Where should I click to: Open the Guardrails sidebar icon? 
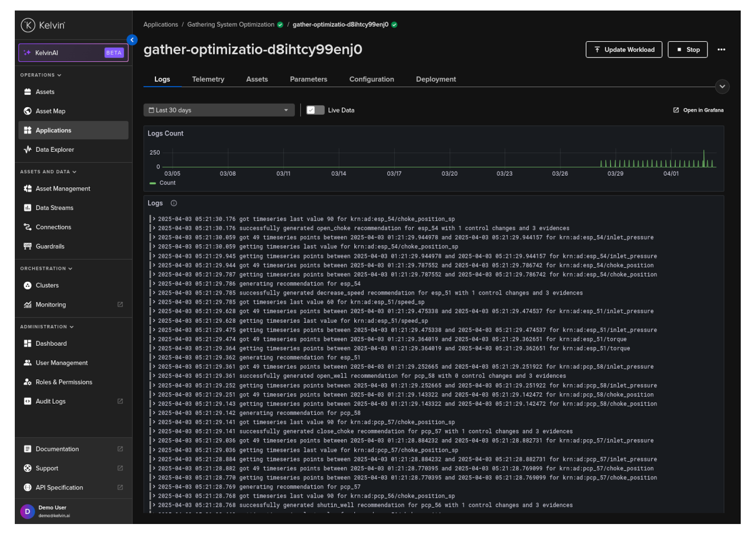click(x=28, y=246)
